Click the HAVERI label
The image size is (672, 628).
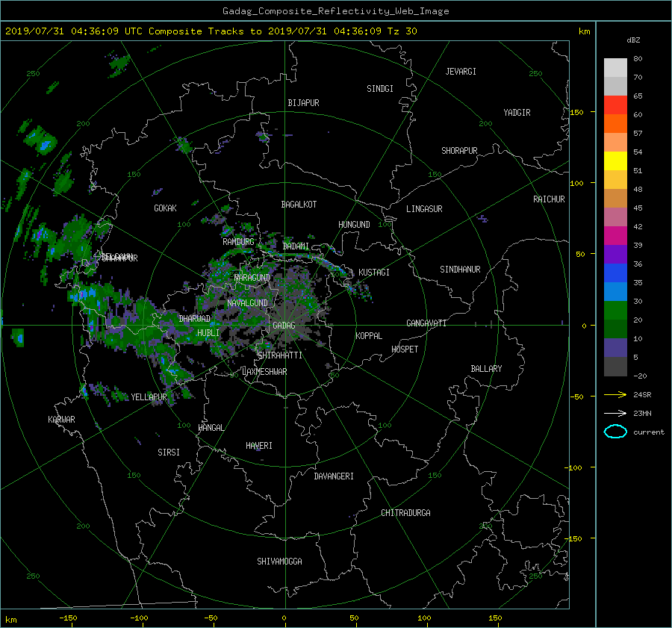[259, 446]
